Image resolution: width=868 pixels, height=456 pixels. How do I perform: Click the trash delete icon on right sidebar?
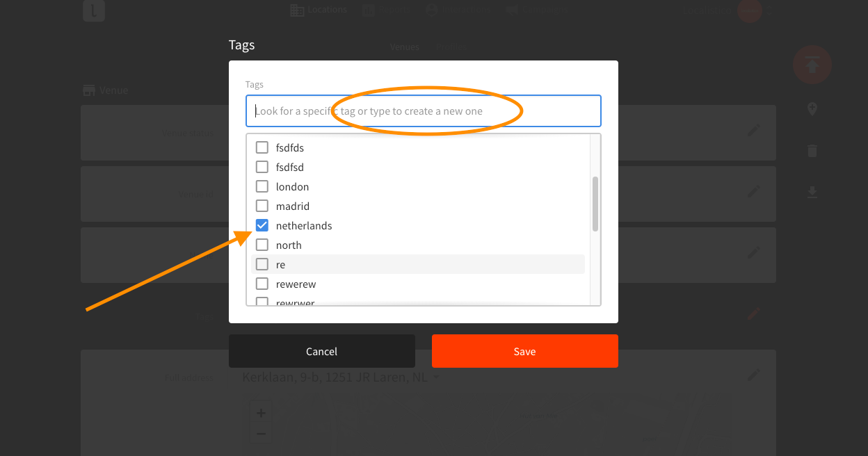(812, 151)
